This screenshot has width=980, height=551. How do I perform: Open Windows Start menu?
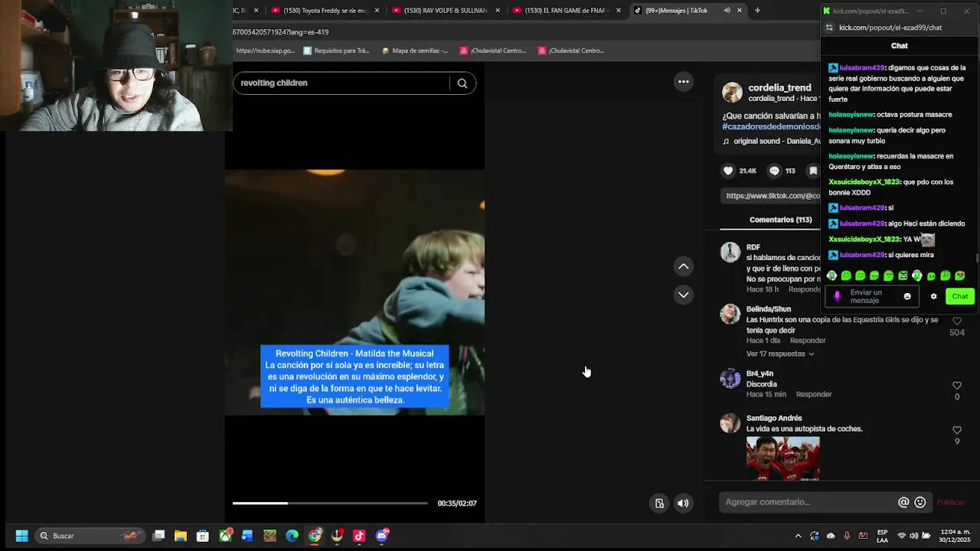point(21,536)
